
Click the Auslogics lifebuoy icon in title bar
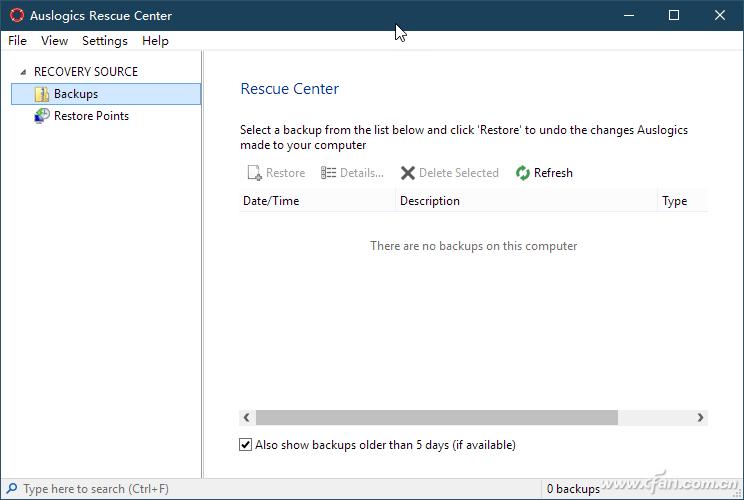click(x=17, y=15)
